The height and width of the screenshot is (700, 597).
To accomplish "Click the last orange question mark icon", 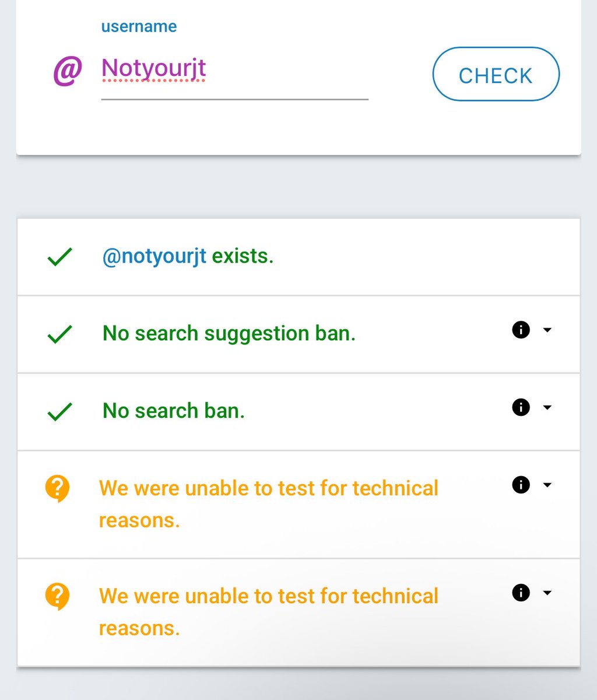I will coord(57,597).
